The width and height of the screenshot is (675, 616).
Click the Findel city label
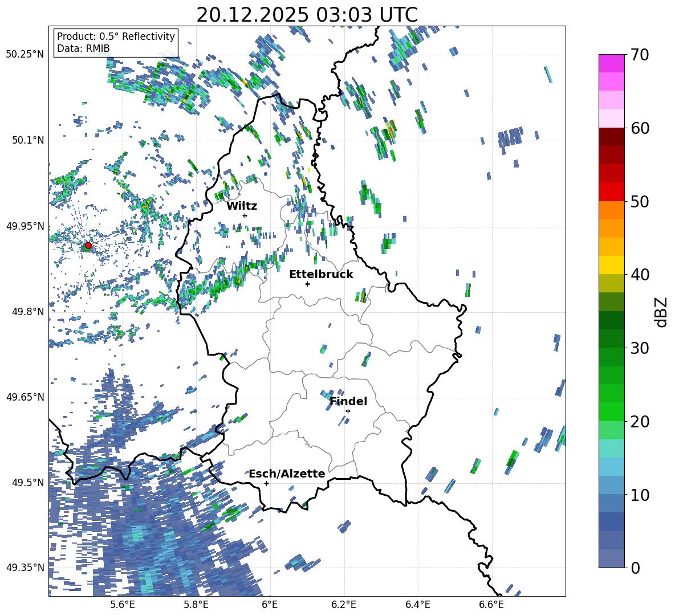click(x=348, y=401)
